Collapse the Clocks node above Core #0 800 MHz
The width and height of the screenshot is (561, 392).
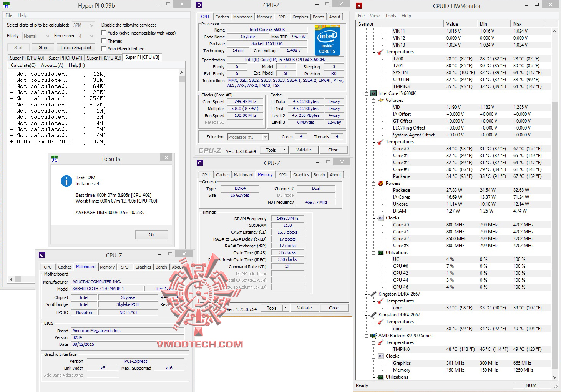point(373,218)
